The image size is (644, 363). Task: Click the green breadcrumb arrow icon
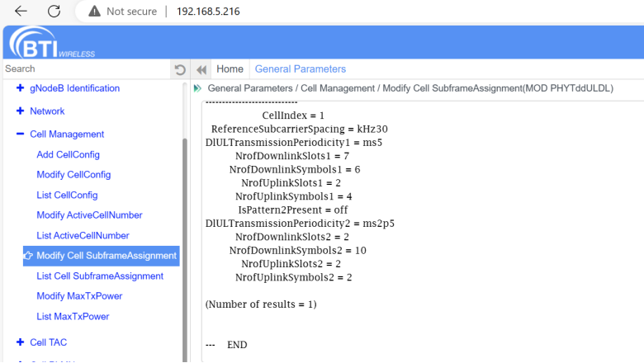tap(197, 88)
